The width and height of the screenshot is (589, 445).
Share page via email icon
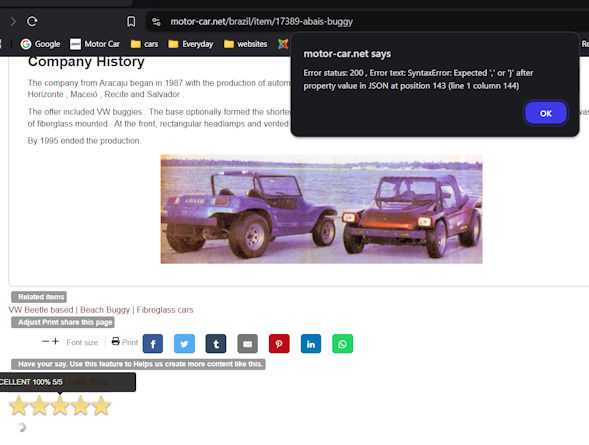click(248, 344)
